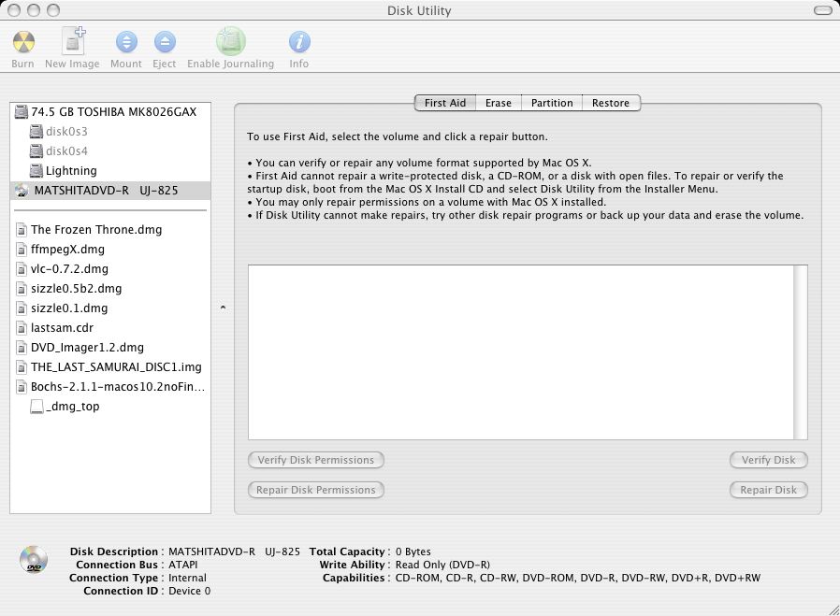This screenshot has width=840, height=616.
Task: Switch to the First Aid tab
Action: 445,103
